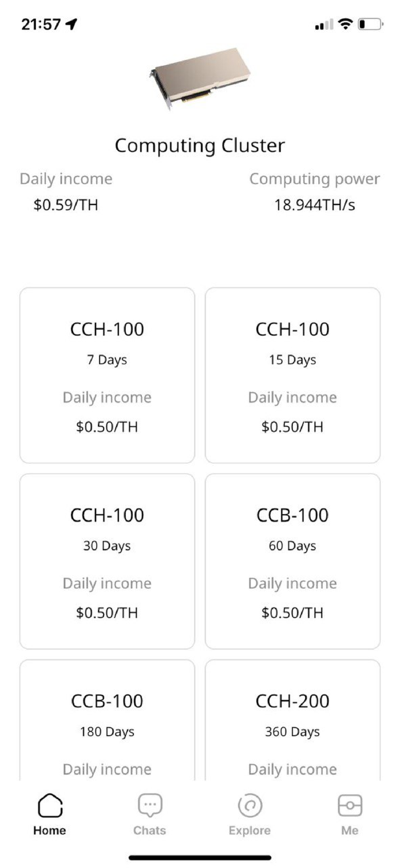Tap the GPU computing card image
The height and width of the screenshot is (868, 400).
200,79
